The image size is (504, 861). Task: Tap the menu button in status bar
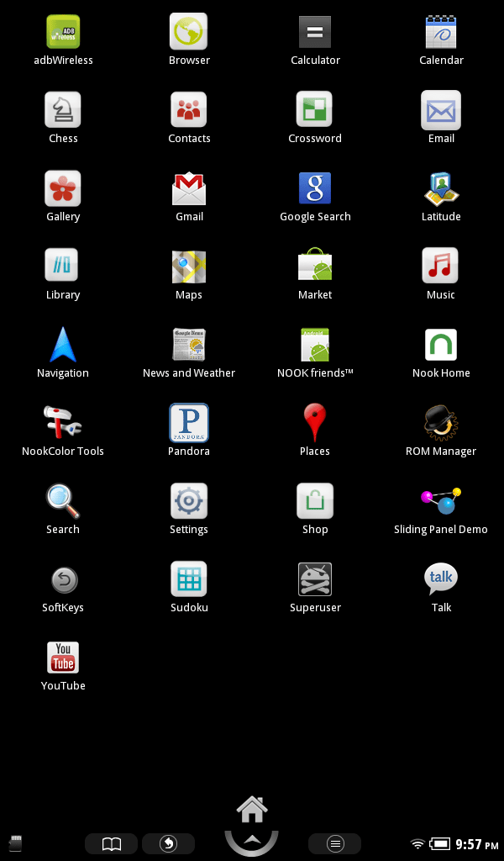[335, 843]
